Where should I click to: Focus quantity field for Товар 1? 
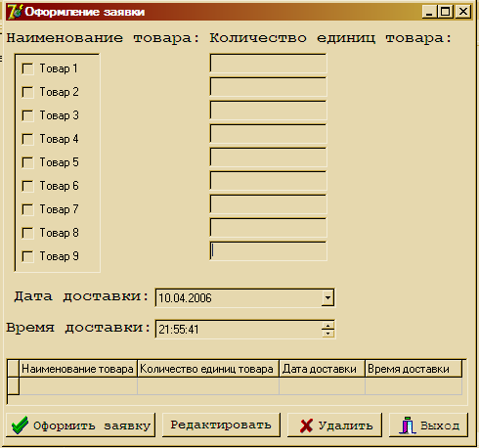268,64
